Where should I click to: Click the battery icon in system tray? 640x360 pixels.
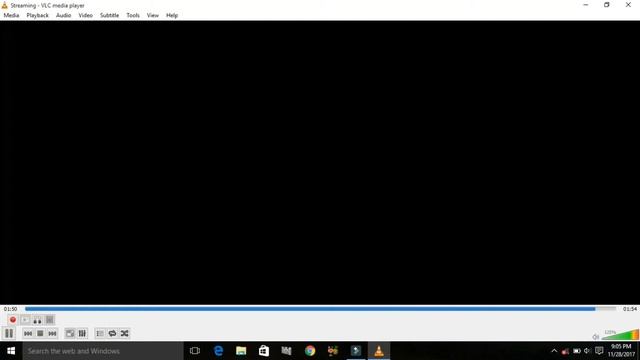pos(576,351)
